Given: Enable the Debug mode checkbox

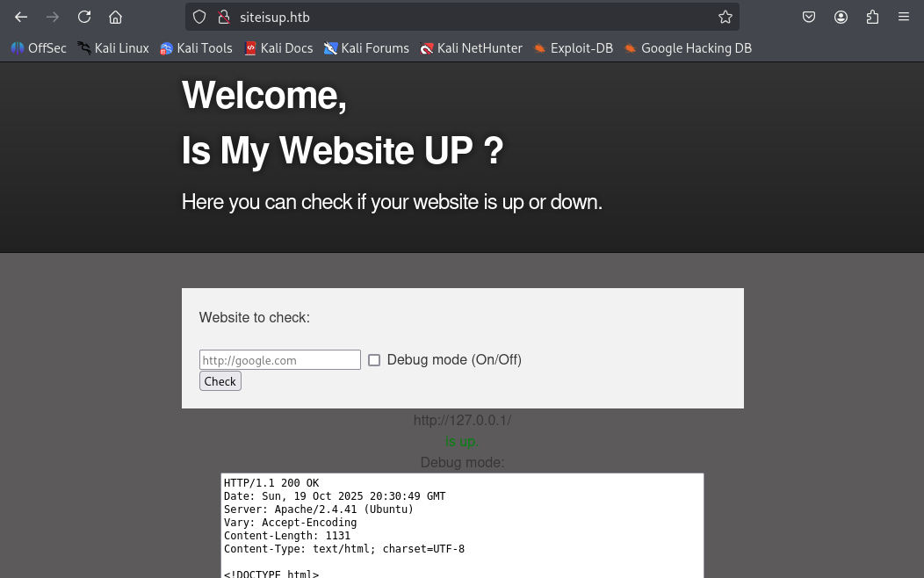Looking at the screenshot, I should [374, 360].
